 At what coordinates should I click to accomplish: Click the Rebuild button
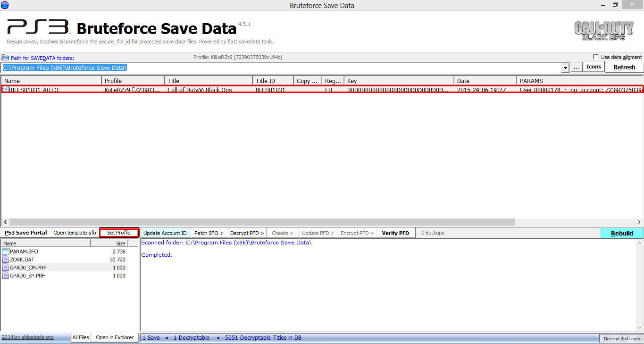622,233
